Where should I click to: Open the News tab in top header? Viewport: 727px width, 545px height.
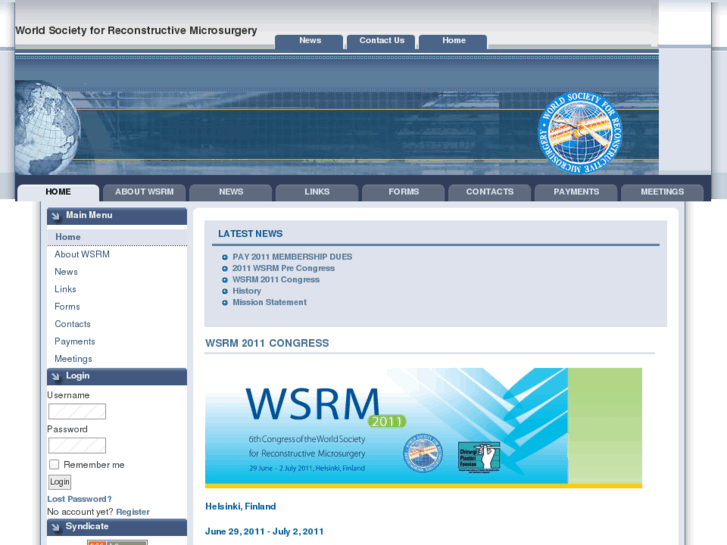click(x=310, y=41)
